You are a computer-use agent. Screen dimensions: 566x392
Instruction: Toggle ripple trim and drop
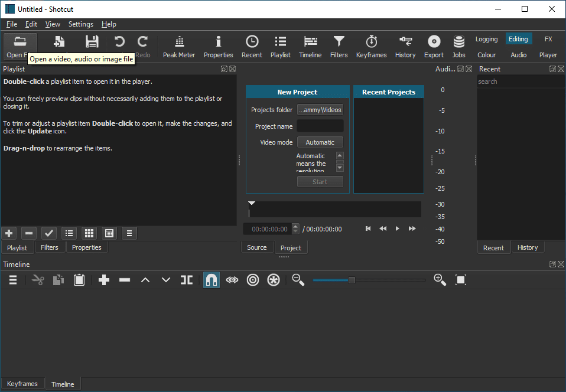point(253,280)
